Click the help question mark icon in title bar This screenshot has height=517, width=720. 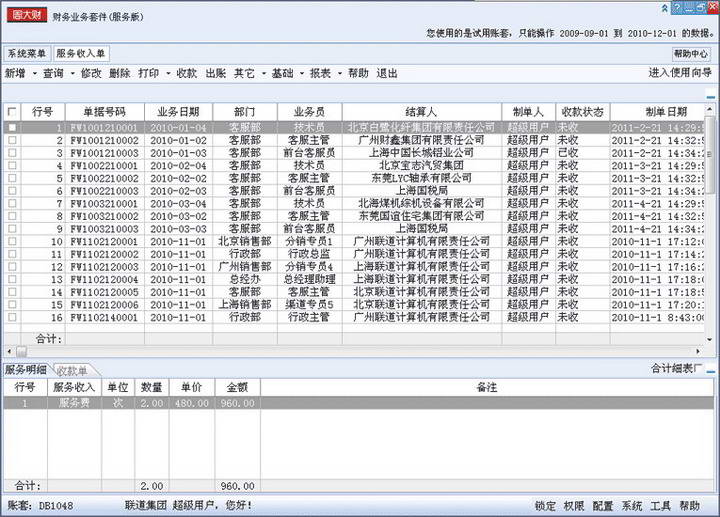click(x=677, y=7)
